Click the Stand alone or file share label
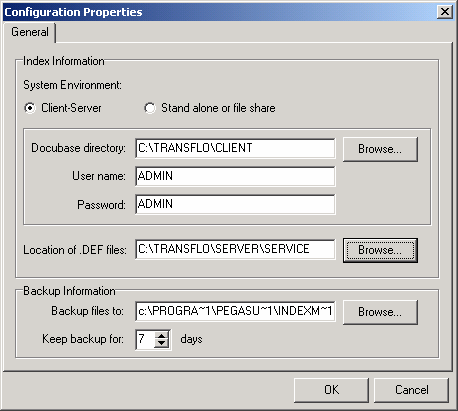The image size is (458, 411). coord(218,108)
